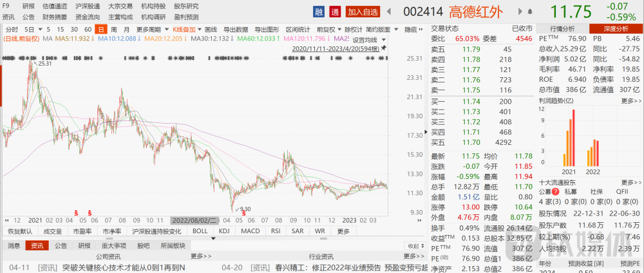Select the 30 minute period

click(x=74, y=30)
